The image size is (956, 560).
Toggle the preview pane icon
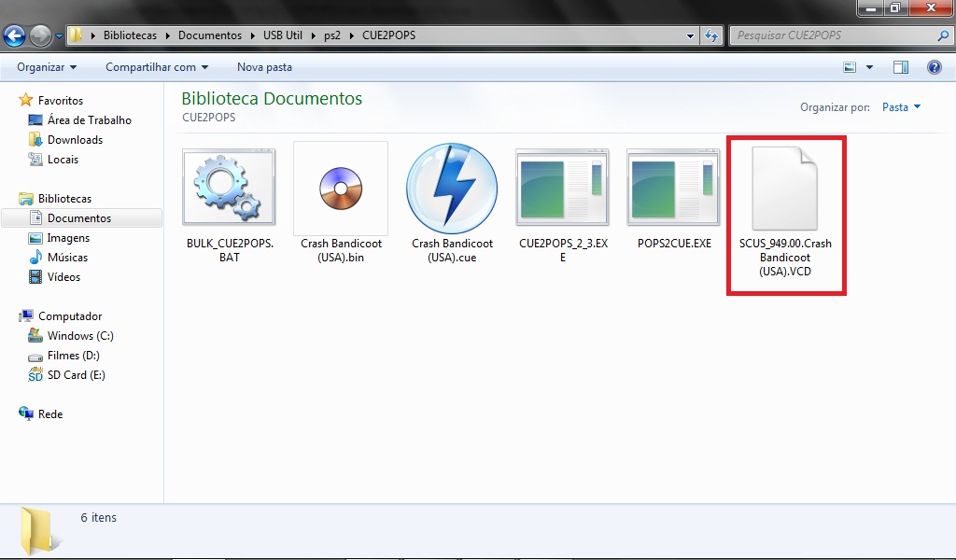[x=901, y=67]
